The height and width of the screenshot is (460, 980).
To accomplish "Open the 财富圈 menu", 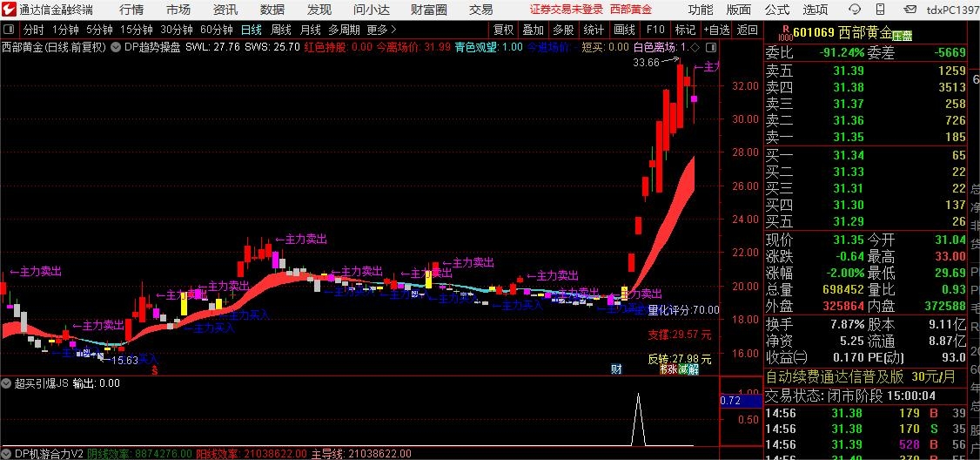I will tap(429, 10).
